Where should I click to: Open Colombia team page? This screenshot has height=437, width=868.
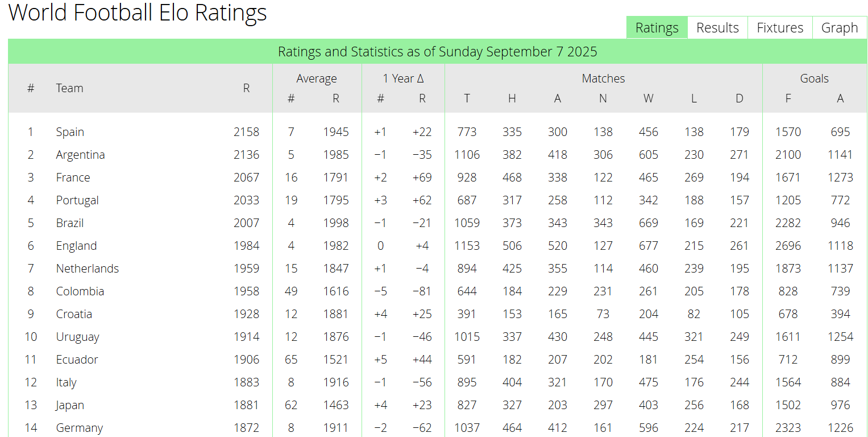[80, 291]
